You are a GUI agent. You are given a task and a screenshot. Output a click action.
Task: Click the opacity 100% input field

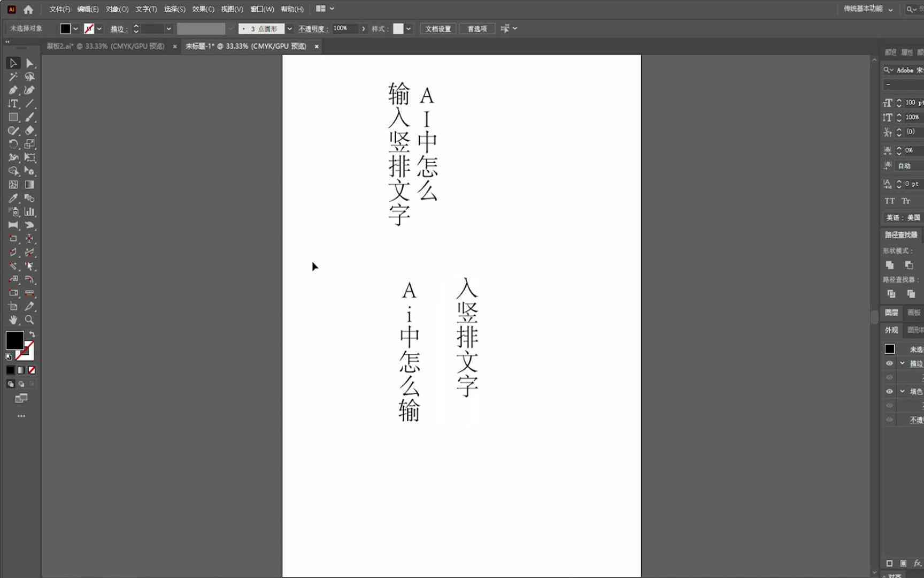coord(345,28)
